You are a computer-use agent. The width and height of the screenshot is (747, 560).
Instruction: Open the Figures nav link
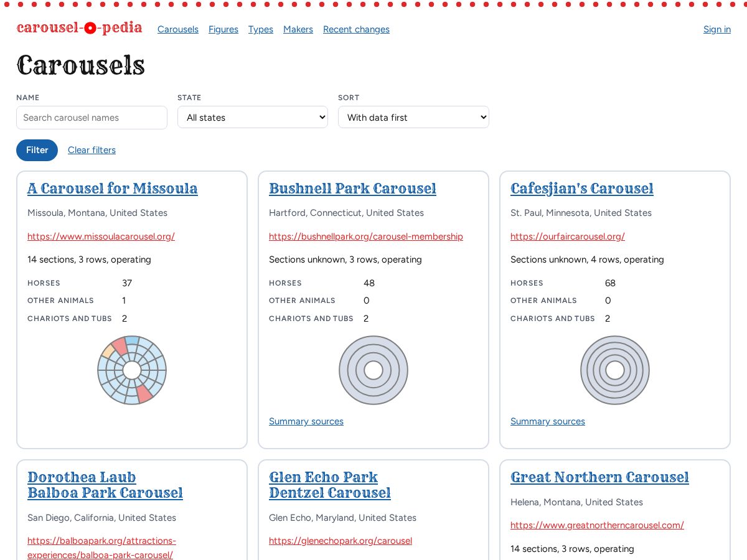point(223,29)
